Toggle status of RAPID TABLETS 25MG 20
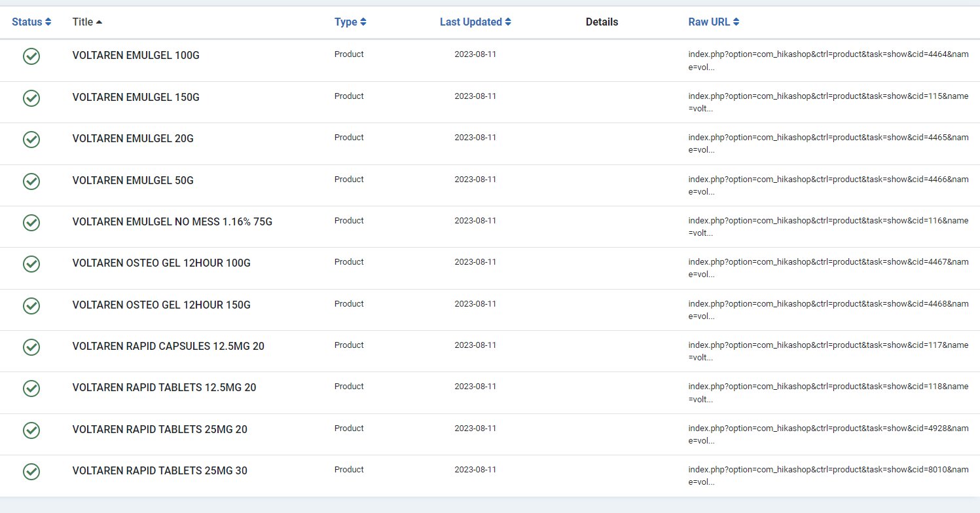The width and height of the screenshot is (980, 513). (31, 430)
